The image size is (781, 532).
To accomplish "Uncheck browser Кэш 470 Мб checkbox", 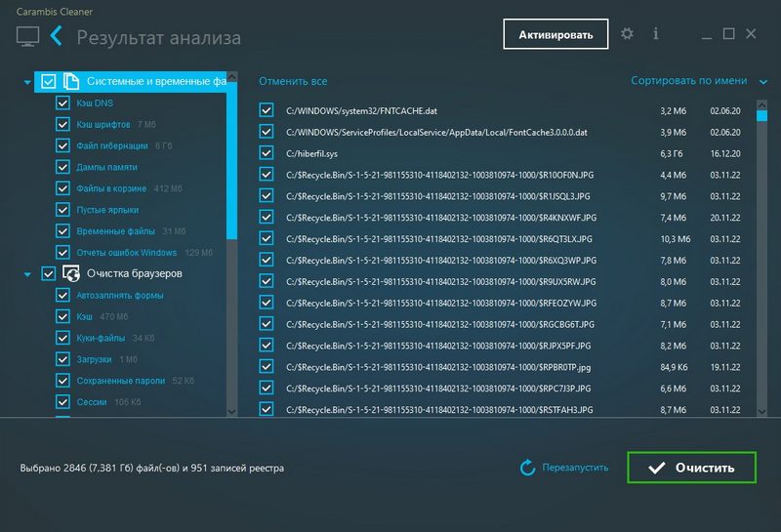I will click(x=62, y=316).
